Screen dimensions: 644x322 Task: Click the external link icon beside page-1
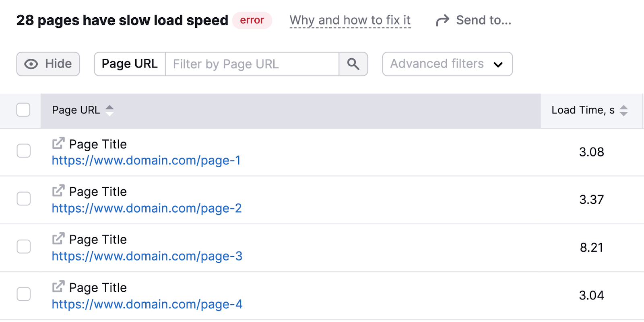(58, 143)
